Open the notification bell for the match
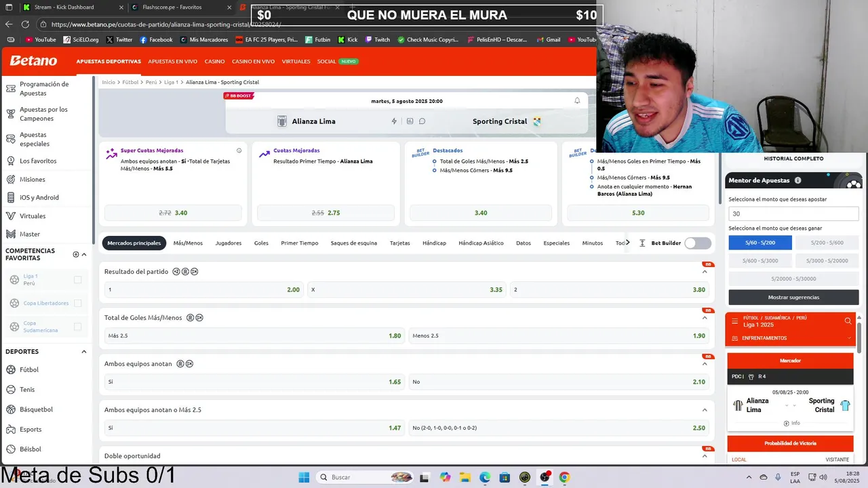The height and width of the screenshot is (488, 868). 577,100
